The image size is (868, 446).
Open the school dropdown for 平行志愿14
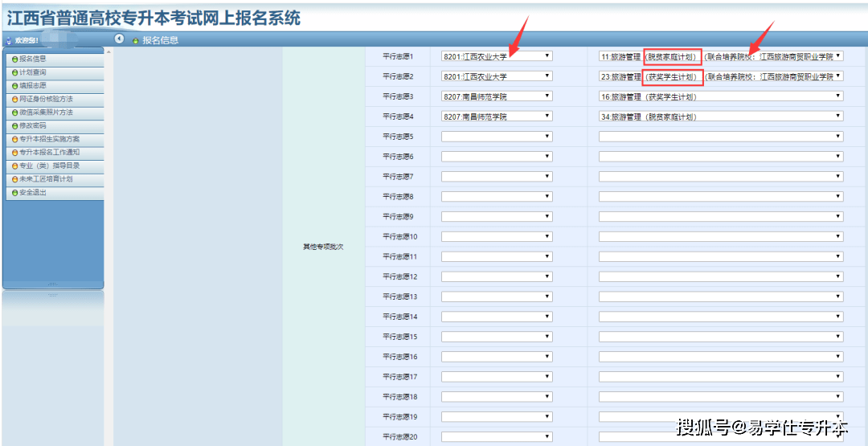click(497, 317)
